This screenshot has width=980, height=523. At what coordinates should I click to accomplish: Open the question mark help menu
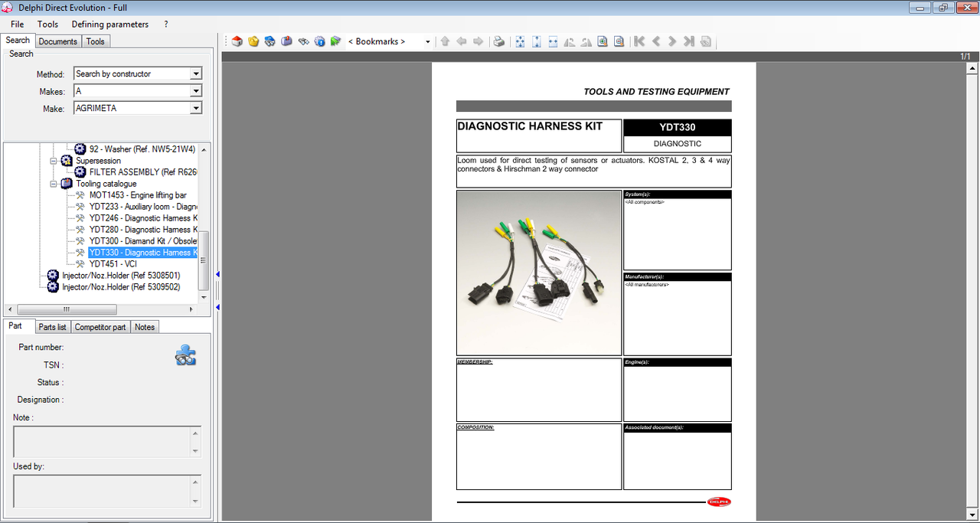(x=166, y=24)
